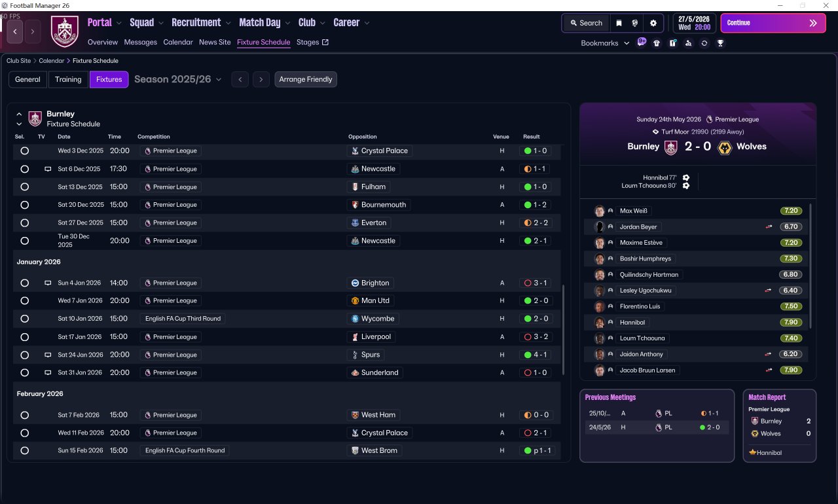
Task: Open the Messages sub-tab
Action: point(141,43)
